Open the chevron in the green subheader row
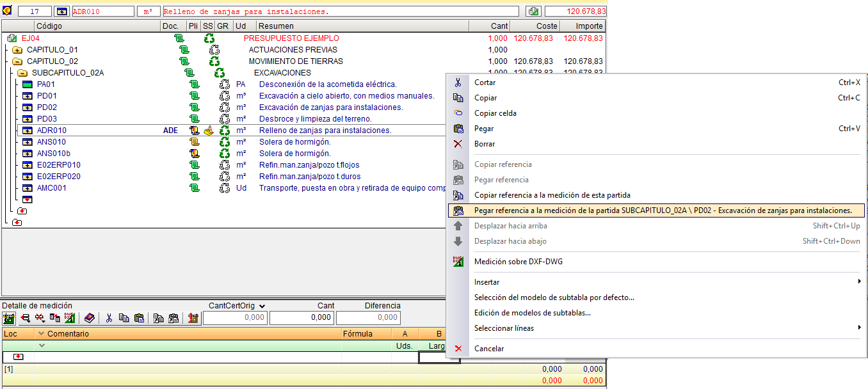Viewport: 868px width, 389px height. pyautogui.click(x=42, y=345)
